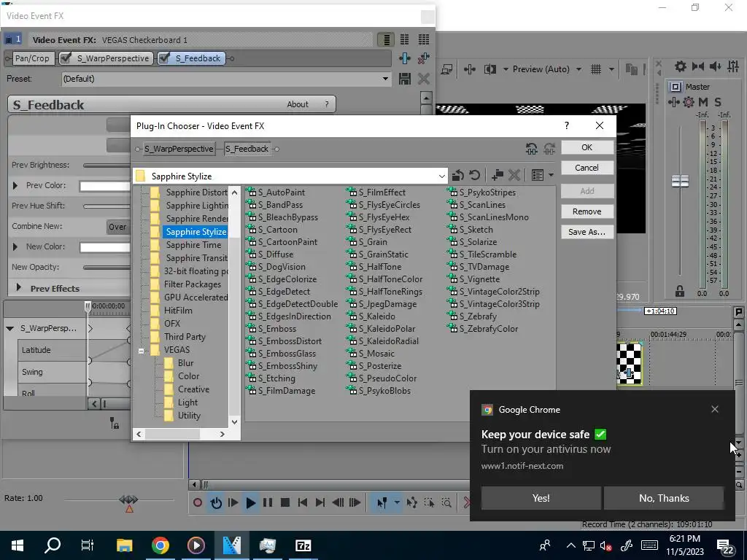The image size is (747, 560).
Task: Move plug-in right in chain
Action: pos(549,149)
